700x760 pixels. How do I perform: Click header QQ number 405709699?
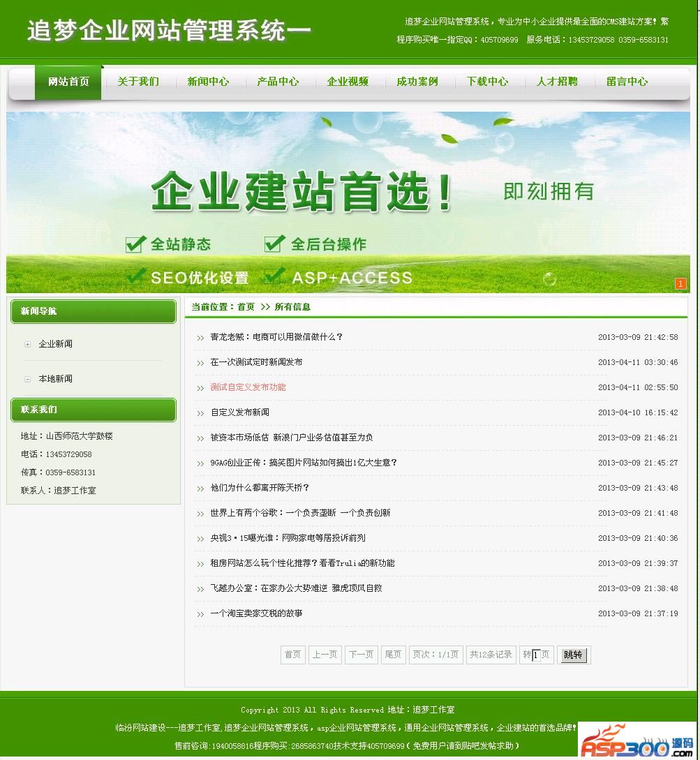499,40
